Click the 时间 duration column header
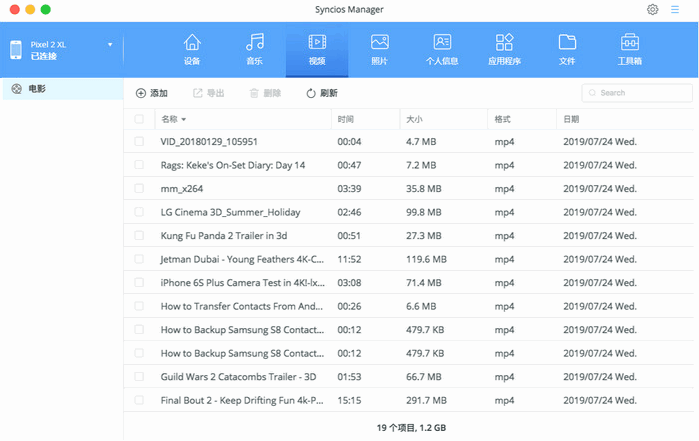Screen dimensions: 699x441 point(366,119)
